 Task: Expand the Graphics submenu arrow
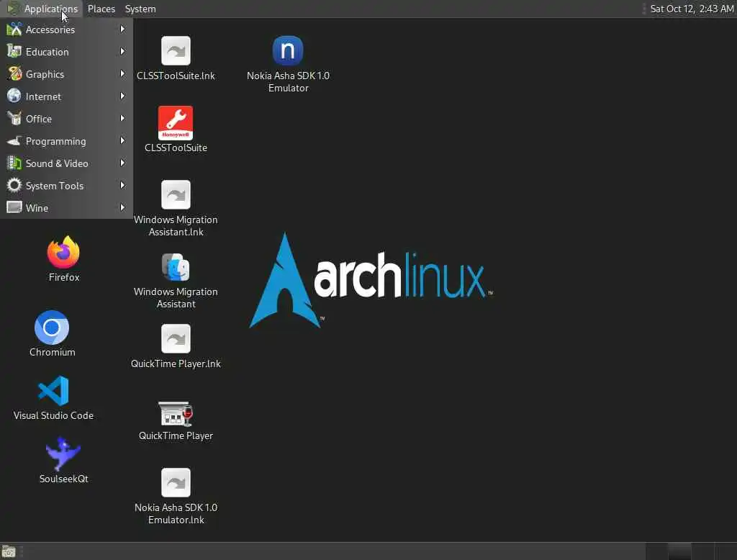point(122,74)
